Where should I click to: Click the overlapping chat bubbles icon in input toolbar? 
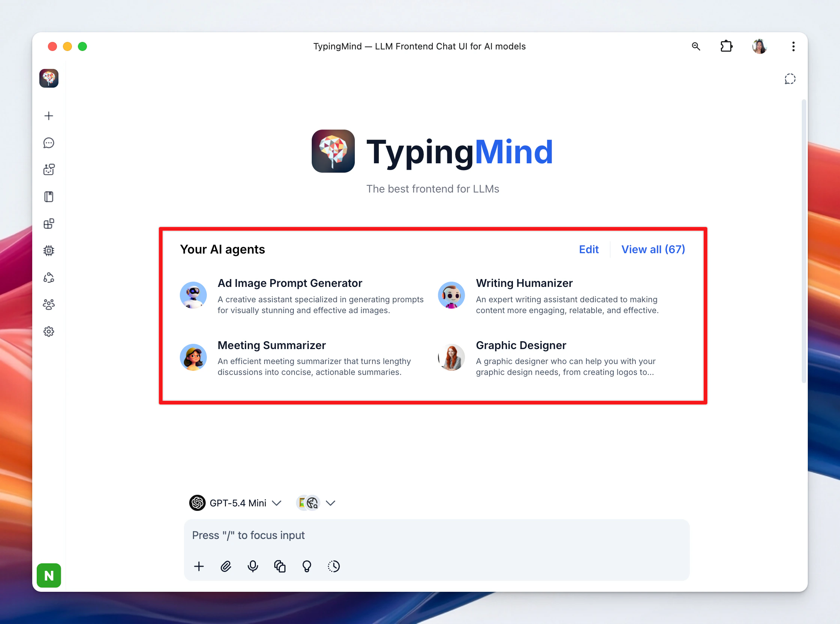[280, 566]
